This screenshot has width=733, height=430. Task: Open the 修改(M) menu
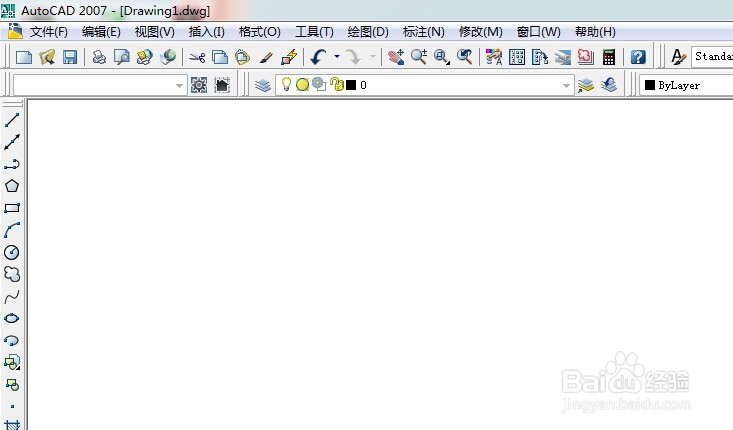[x=481, y=32]
